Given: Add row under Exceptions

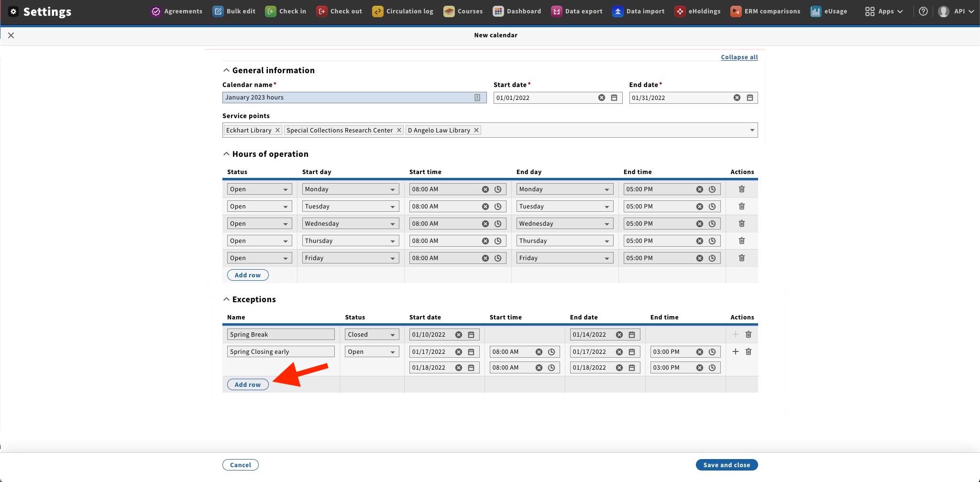Looking at the screenshot, I should 248,384.
